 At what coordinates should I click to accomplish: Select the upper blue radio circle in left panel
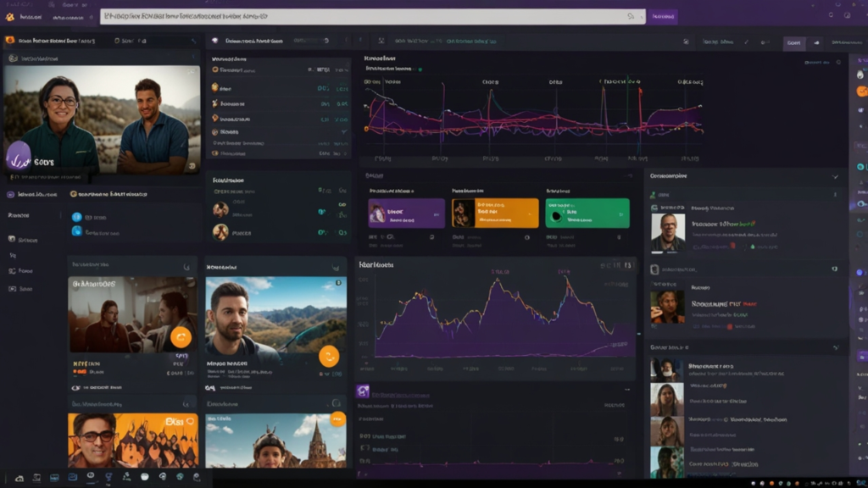[x=77, y=217]
